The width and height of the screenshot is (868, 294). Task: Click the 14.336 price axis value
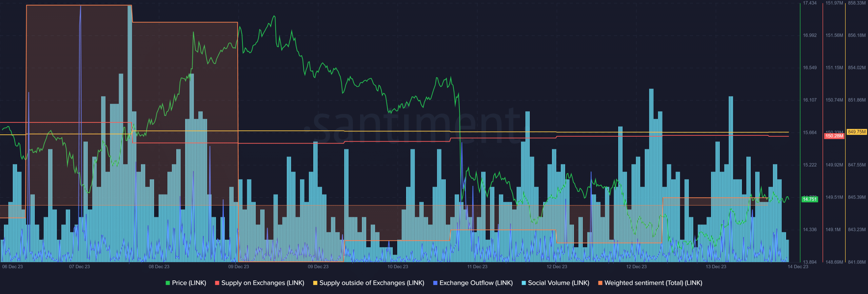(x=810, y=230)
